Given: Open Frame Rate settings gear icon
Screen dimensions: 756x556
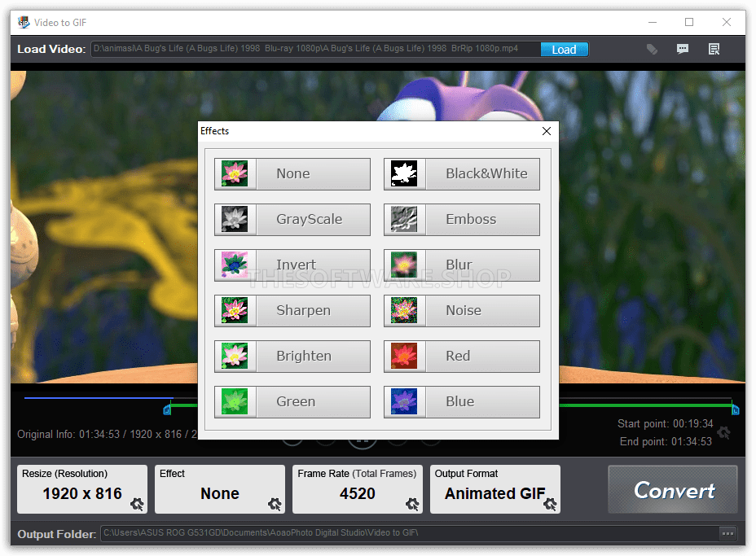Looking at the screenshot, I should 412,505.
